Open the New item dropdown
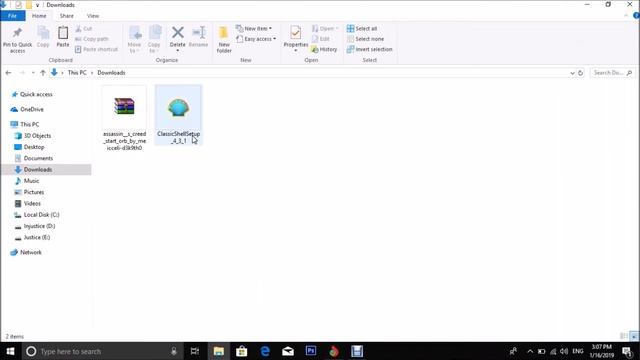The image size is (640, 360). click(254, 29)
